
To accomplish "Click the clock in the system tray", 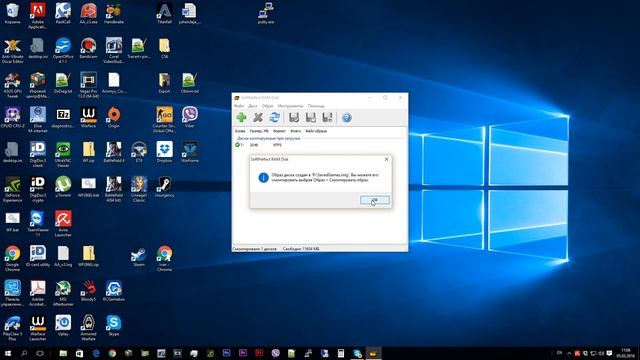I will 625,353.
